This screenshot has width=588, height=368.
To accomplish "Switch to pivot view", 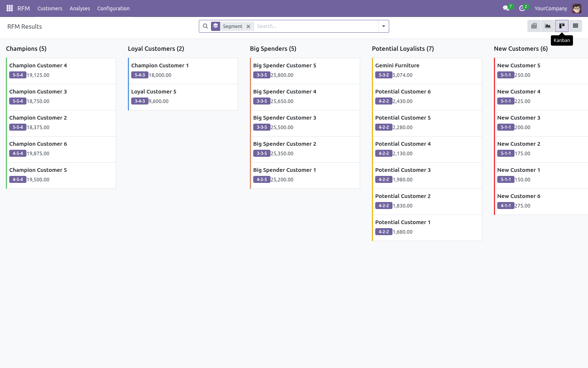I will (534, 26).
